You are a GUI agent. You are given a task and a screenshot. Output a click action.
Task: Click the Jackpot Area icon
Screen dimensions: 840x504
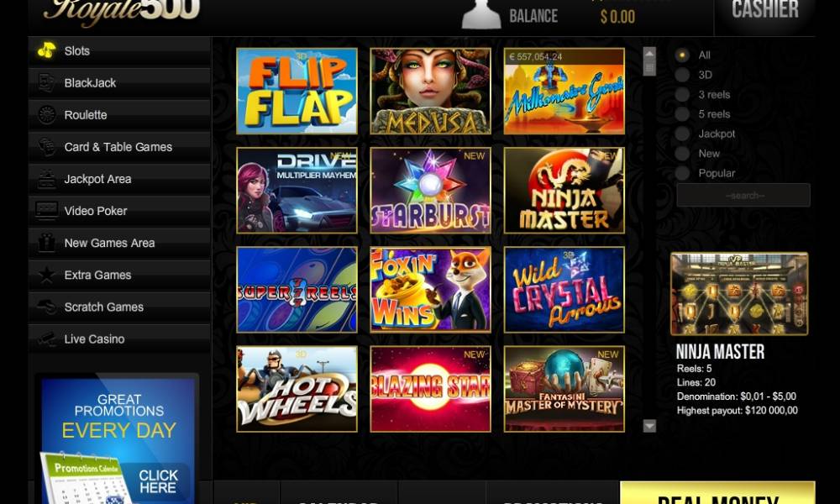pyautogui.click(x=46, y=179)
